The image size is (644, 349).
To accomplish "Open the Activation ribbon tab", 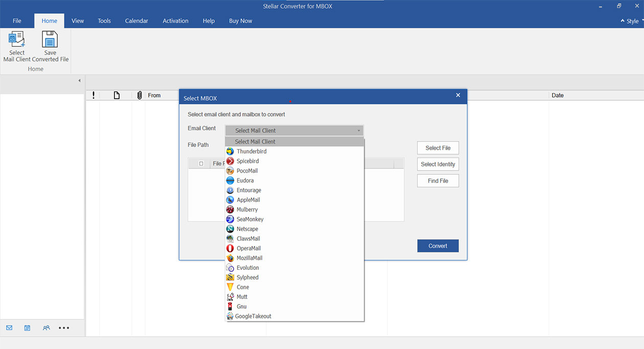I will (175, 21).
